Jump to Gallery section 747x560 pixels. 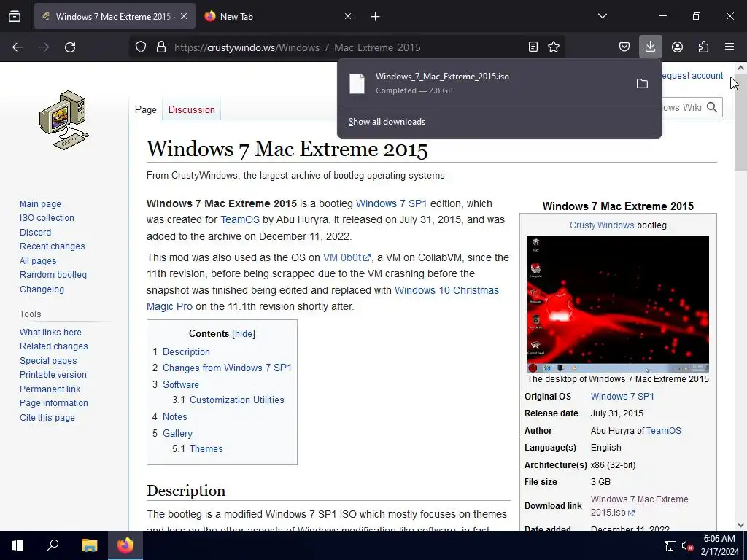pos(178,433)
